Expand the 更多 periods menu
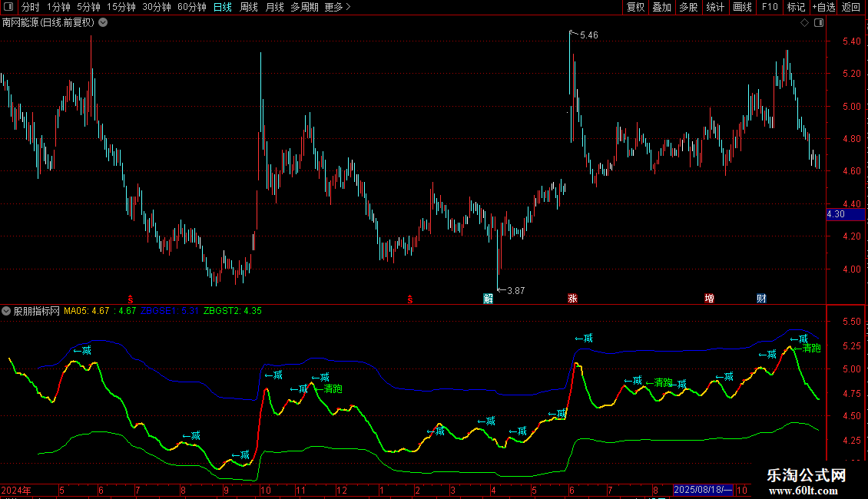 coord(337,7)
